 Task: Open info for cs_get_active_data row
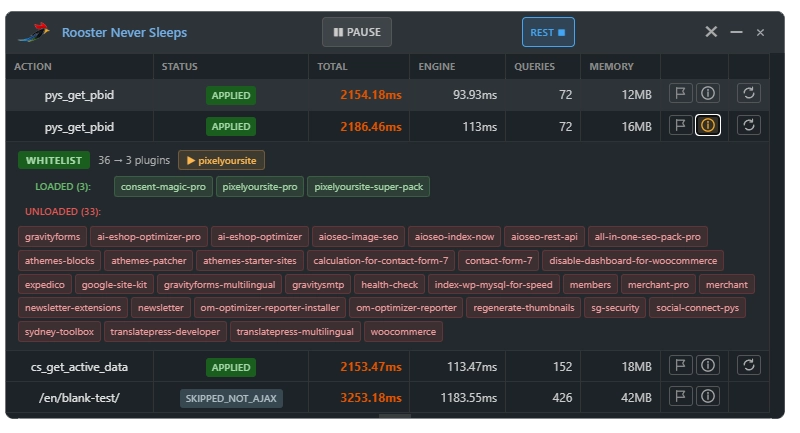708,365
